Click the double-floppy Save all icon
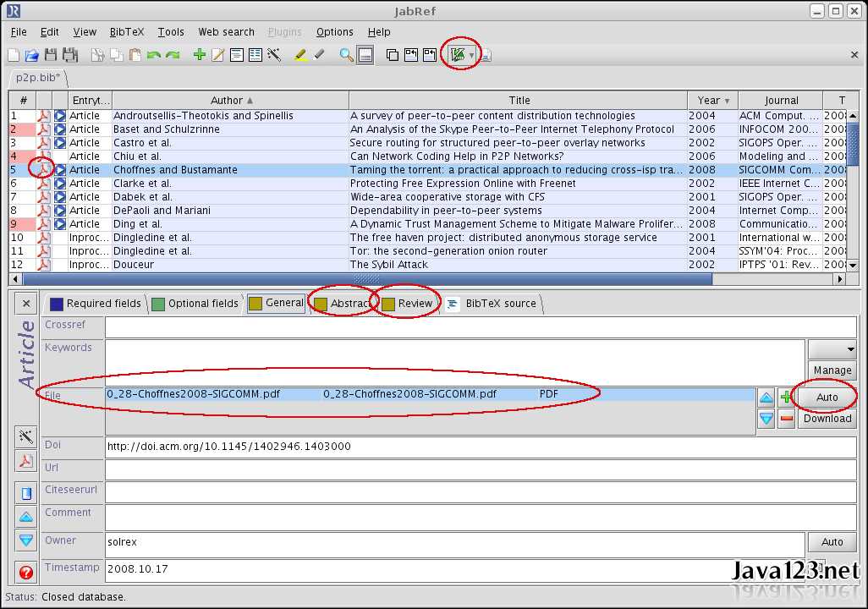 [x=70, y=55]
